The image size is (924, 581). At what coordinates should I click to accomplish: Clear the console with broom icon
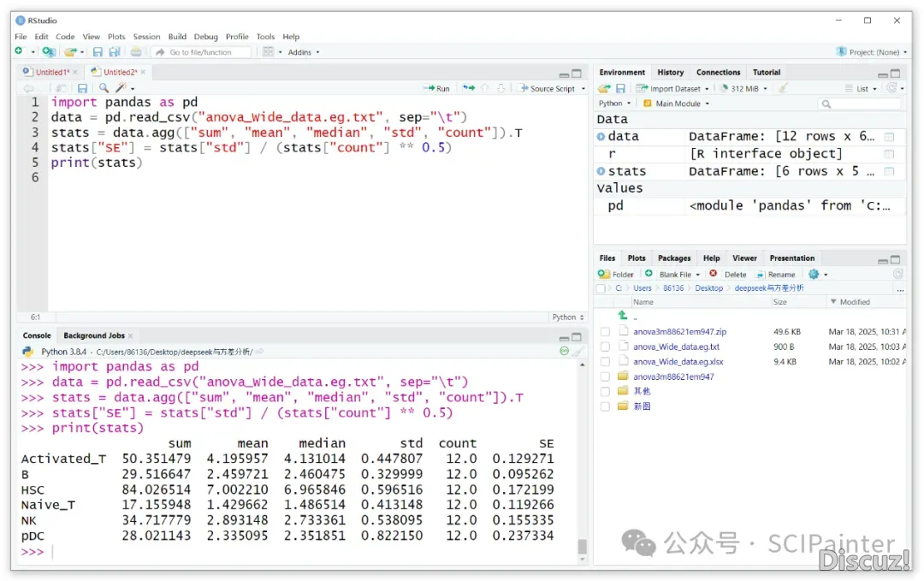pos(577,352)
